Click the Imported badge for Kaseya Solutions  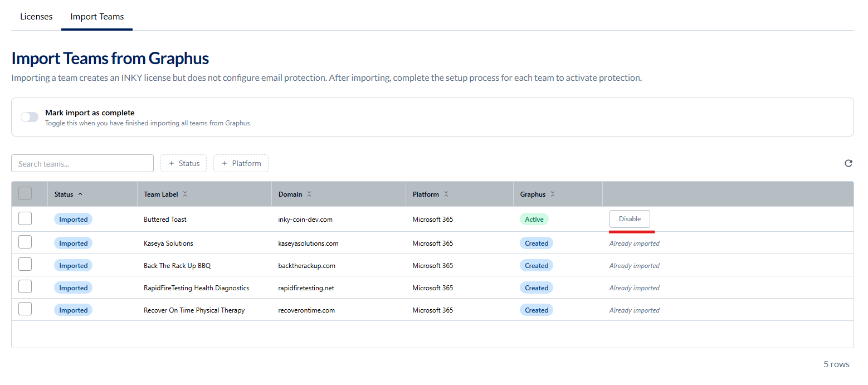coord(73,243)
